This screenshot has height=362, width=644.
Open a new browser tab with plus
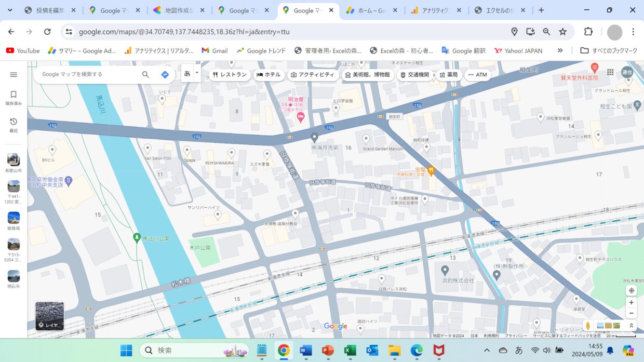click(x=541, y=10)
